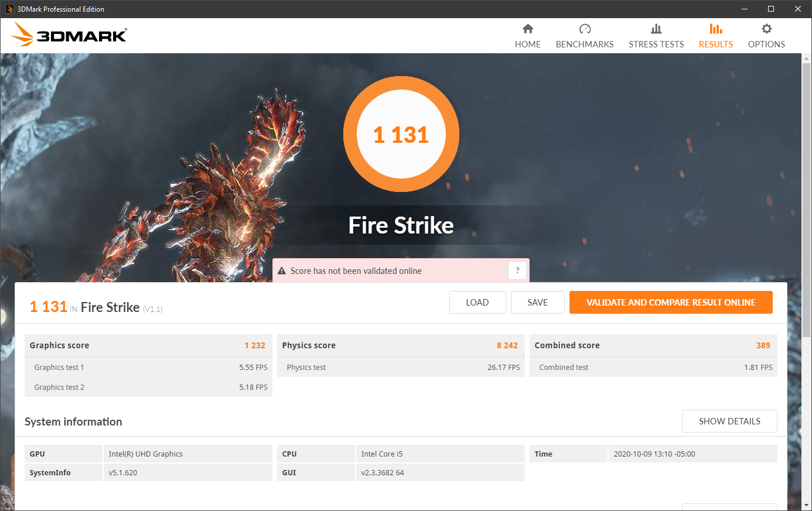This screenshot has width=812, height=511.
Task: Click the GUI version v2.3.3682 64
Action: 383,473
